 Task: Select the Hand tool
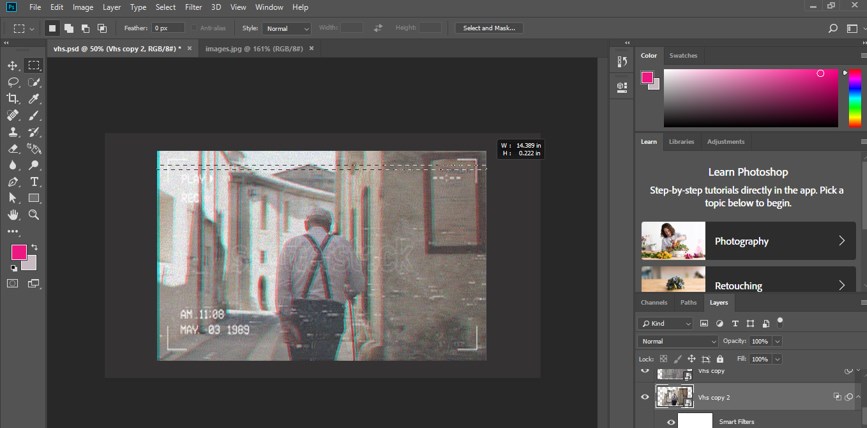click(13, 214)
